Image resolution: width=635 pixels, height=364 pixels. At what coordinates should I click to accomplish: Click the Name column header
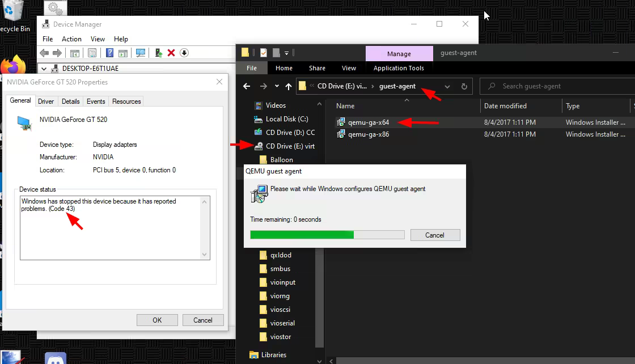(406, 106)
